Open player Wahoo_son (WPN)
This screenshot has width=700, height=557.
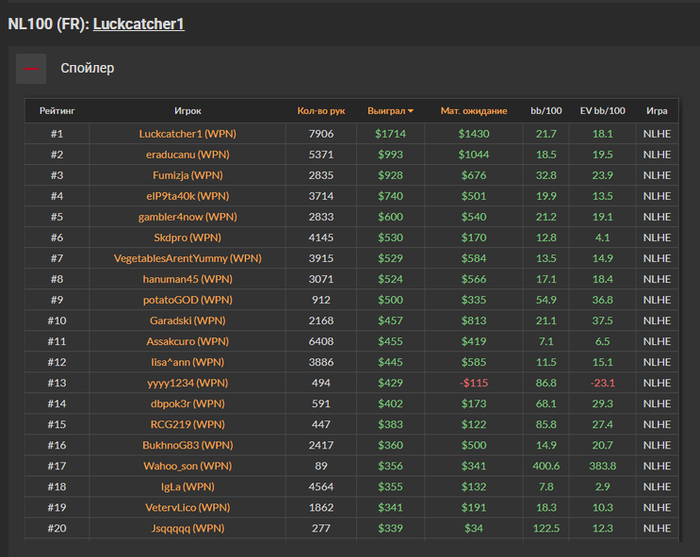(188, 466)
